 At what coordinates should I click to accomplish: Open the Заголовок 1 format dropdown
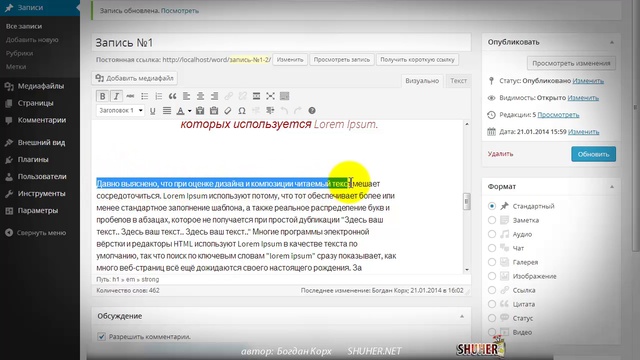pos(120,110)
